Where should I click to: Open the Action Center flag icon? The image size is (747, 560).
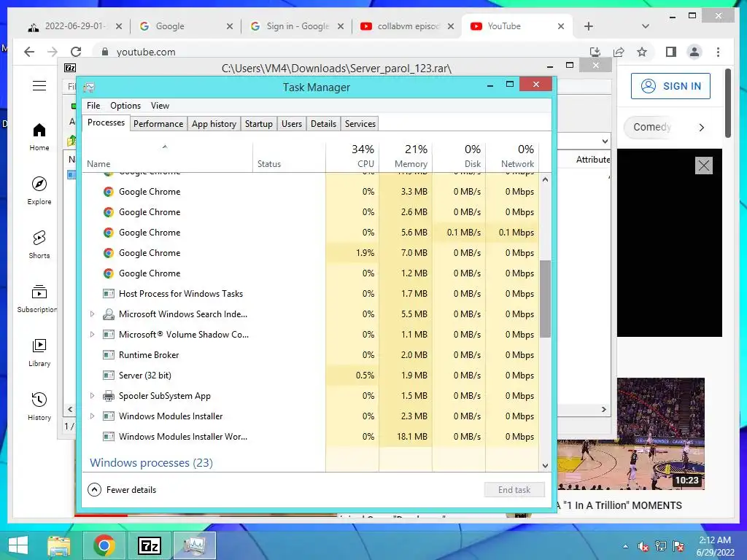coord(678,545)
